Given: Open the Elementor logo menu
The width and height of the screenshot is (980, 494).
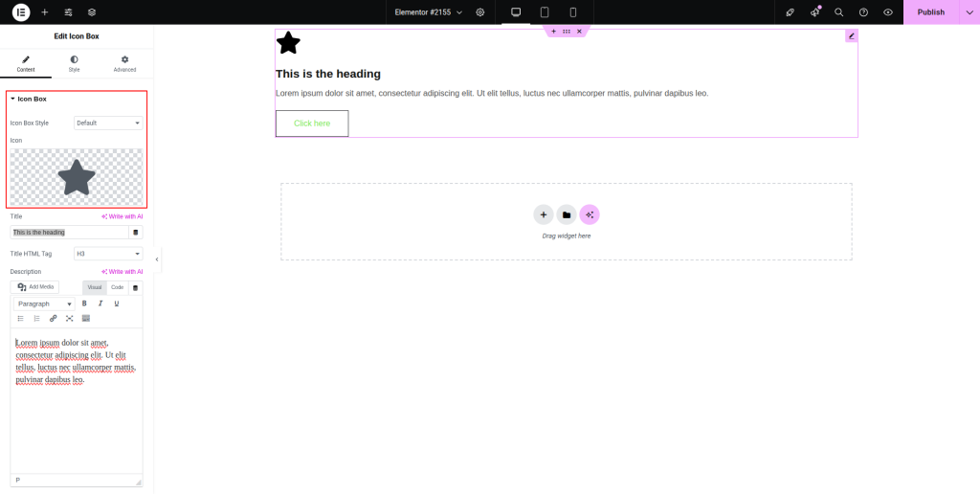Looking at the screenshot, I should pos(21,12).
